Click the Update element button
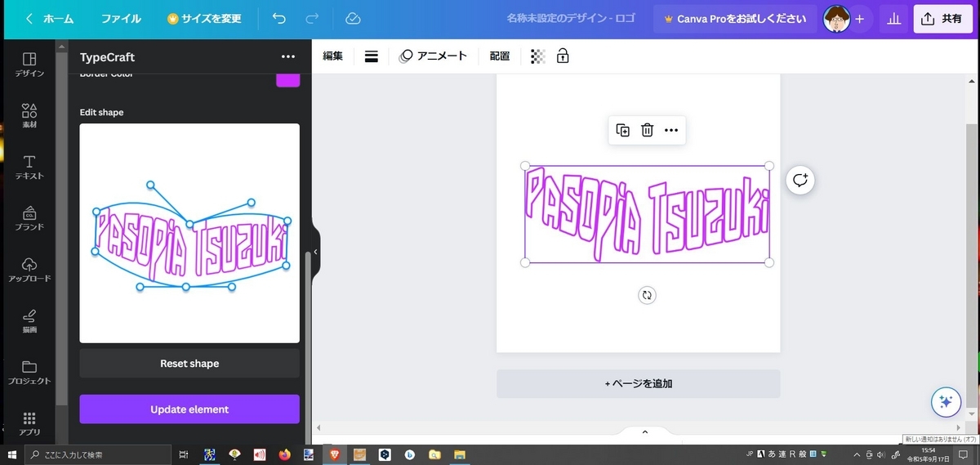Screen dimensions: 980x465 pos(189,409)
